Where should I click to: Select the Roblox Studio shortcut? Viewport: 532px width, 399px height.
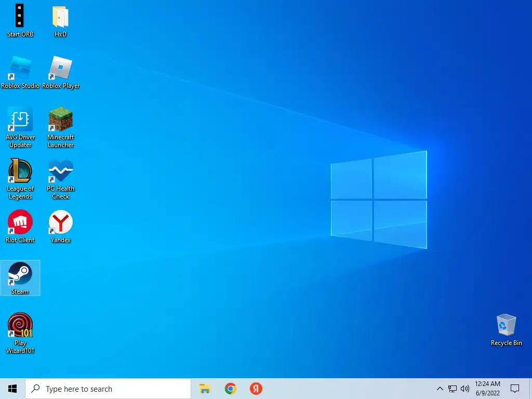(20, 72)
